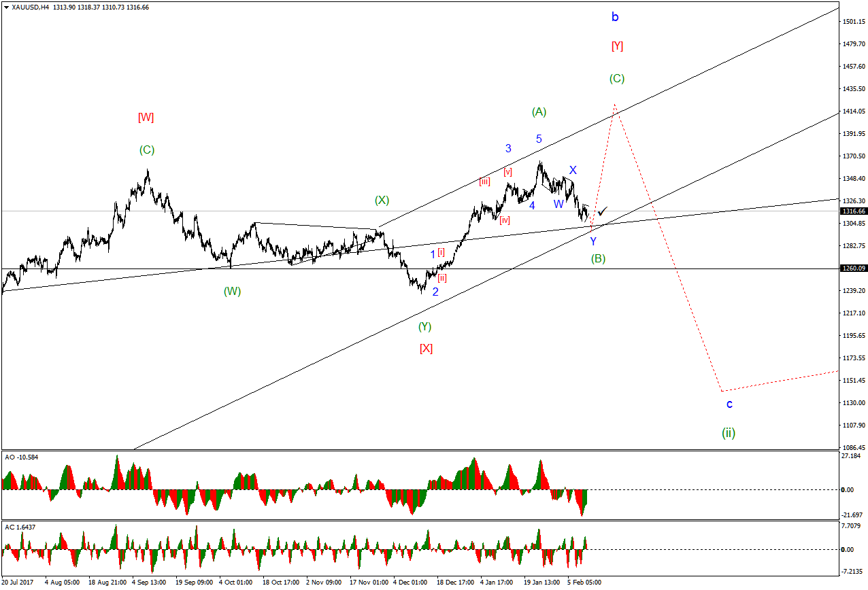Image resolution: width=868 pixels, height=590 pixels.
Task: Select the check mark symbol beside the price
Action: [602, 213]
